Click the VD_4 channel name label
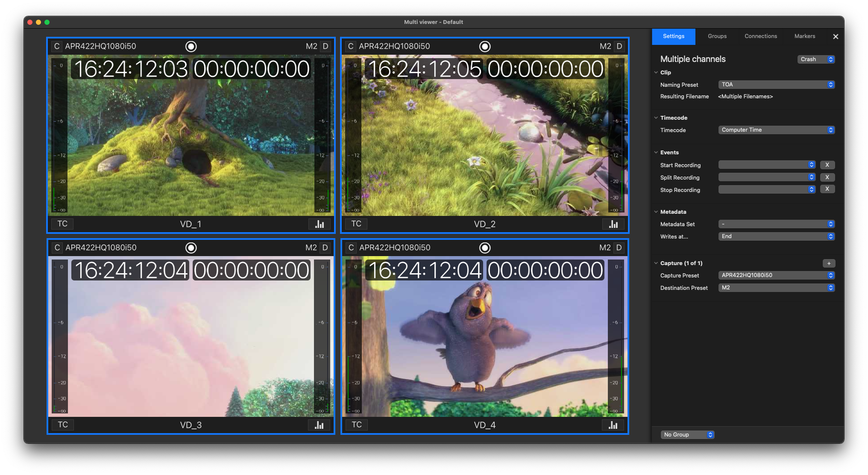 484,425
